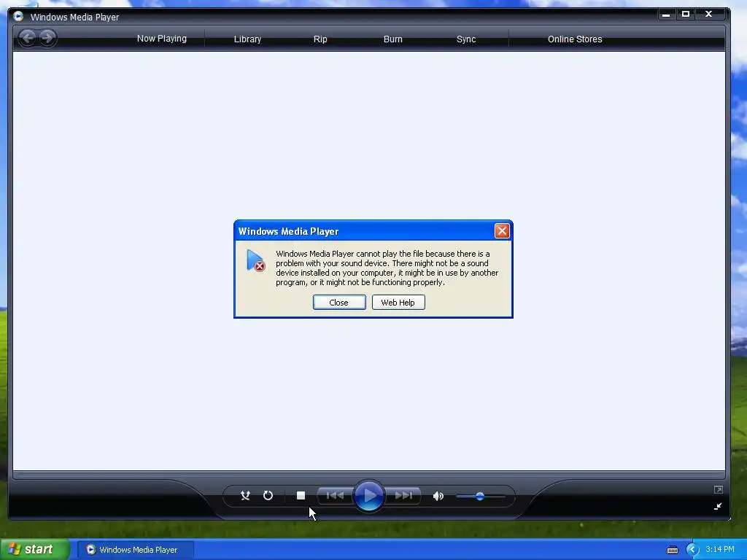Go forward with the right arrow button

pos(47,38)
